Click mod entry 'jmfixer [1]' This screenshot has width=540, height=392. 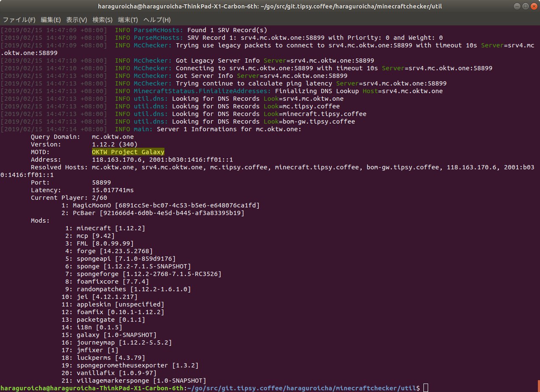(x=90, y=350)
